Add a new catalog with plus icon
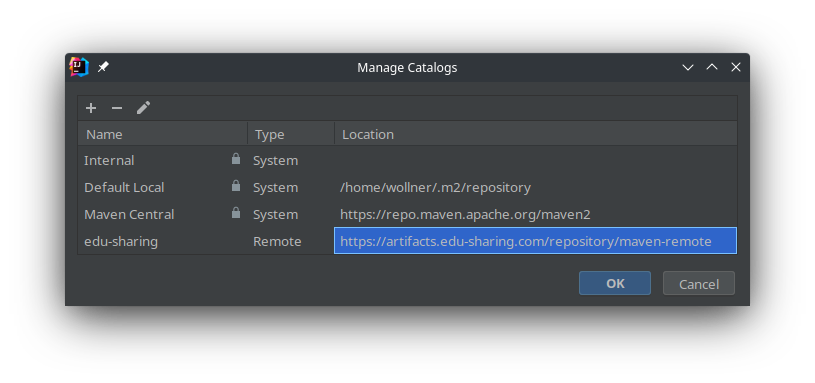The image size is (815, 383). [x=91, y=108]
